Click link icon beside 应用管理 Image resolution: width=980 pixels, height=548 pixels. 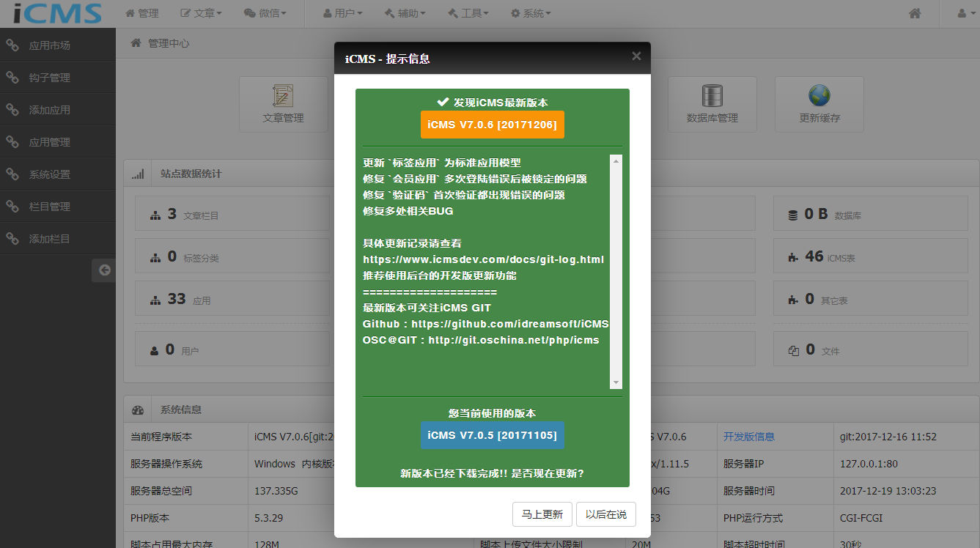coord(12,142)
